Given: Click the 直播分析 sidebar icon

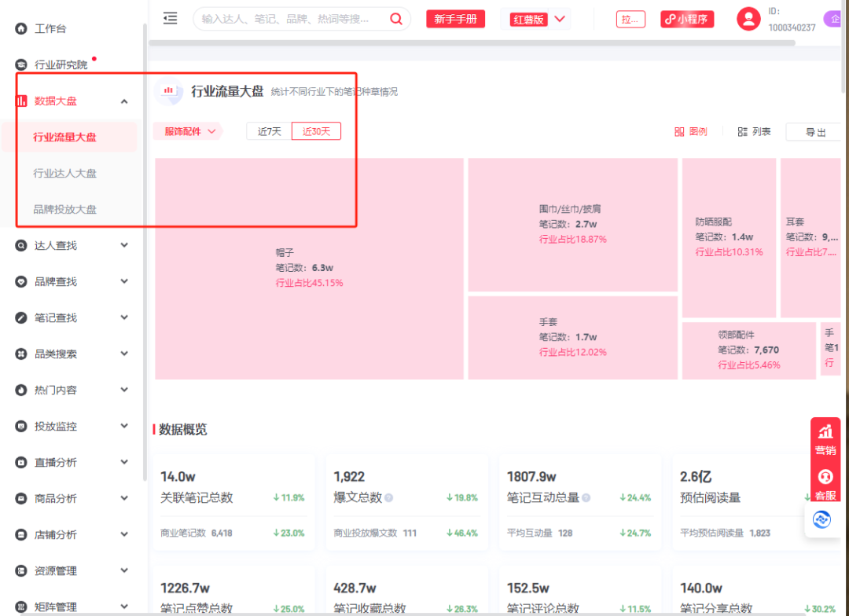Looking at the screenshot, I should [x=20, y=462].
